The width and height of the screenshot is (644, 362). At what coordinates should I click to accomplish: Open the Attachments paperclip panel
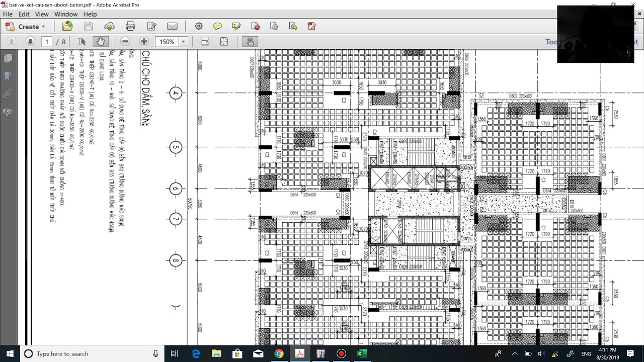tap(8, 94)
